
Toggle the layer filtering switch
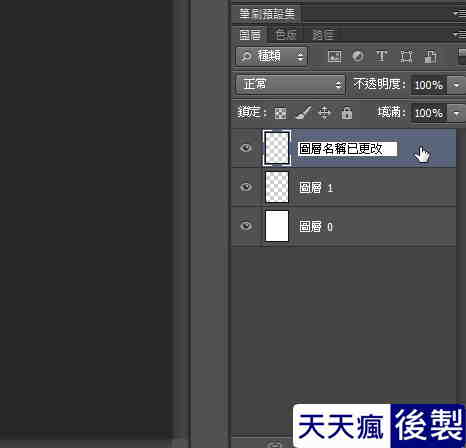coord(462,56)
